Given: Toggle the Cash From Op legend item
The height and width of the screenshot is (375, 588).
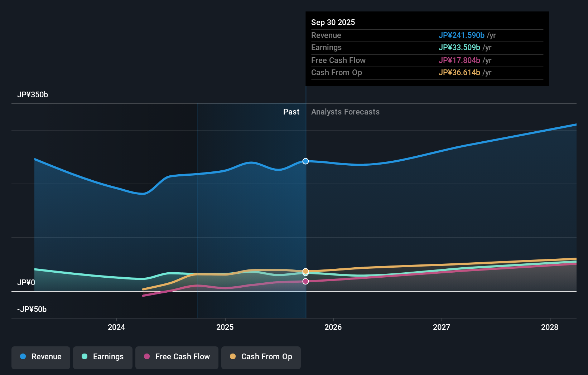Looking at the screenshot, I should pyautogui.click(x=261, y=356).
